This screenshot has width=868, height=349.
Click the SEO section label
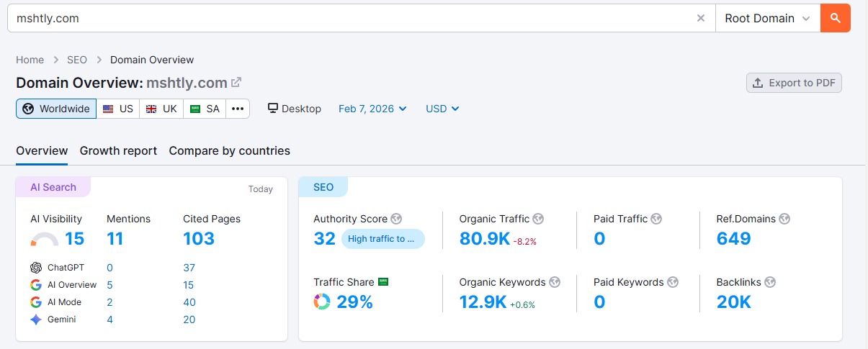pos(323,187)
